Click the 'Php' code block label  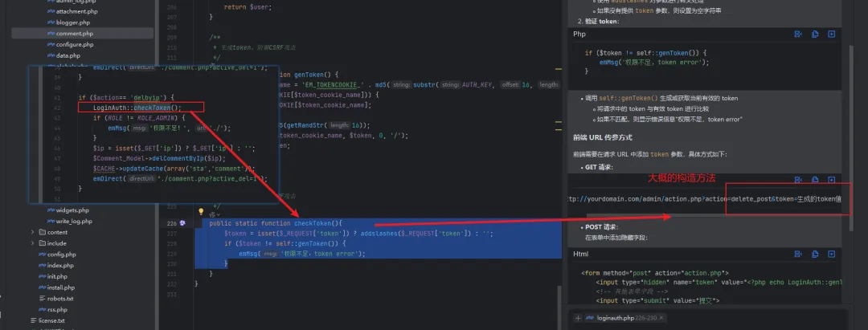point(579,35)
